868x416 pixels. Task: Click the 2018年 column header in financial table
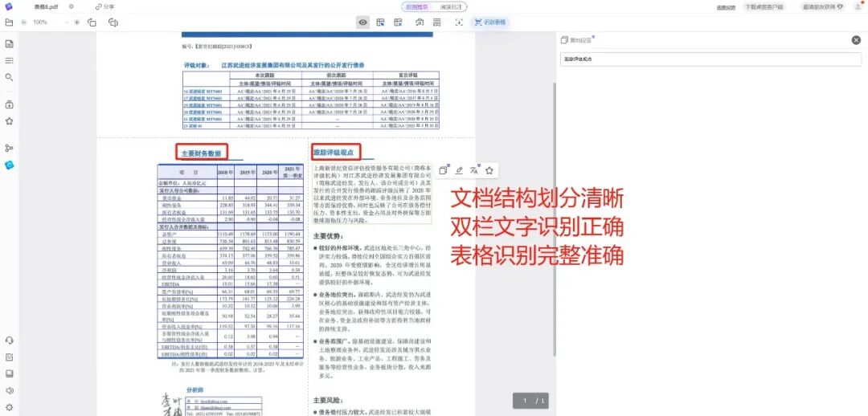(225, 173)
